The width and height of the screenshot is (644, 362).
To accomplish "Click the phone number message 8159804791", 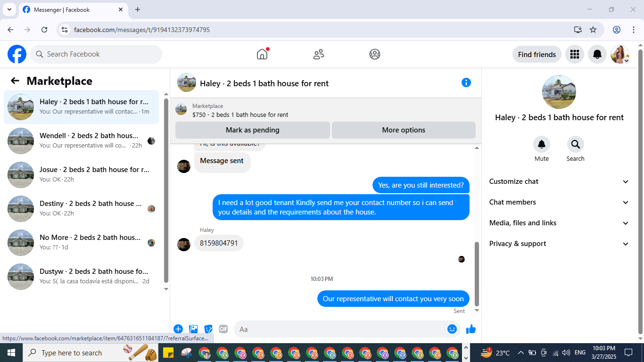I will click(x=219, y=243).
